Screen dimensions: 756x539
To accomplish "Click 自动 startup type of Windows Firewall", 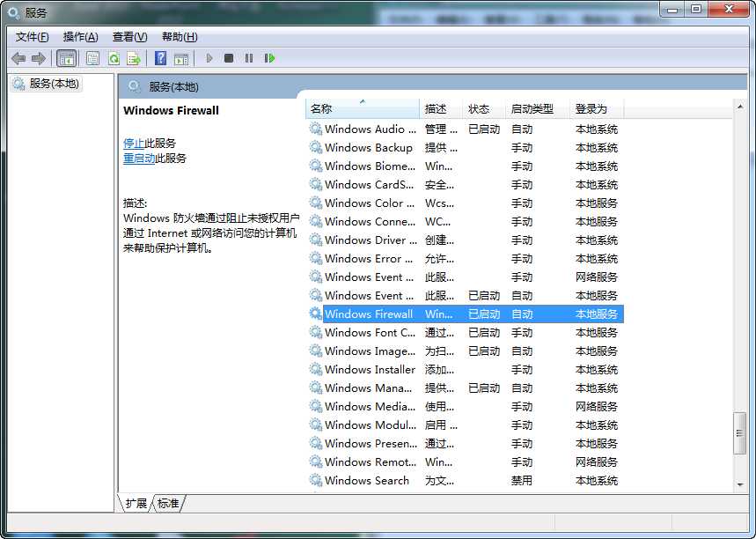I will (x=522, y=314).
